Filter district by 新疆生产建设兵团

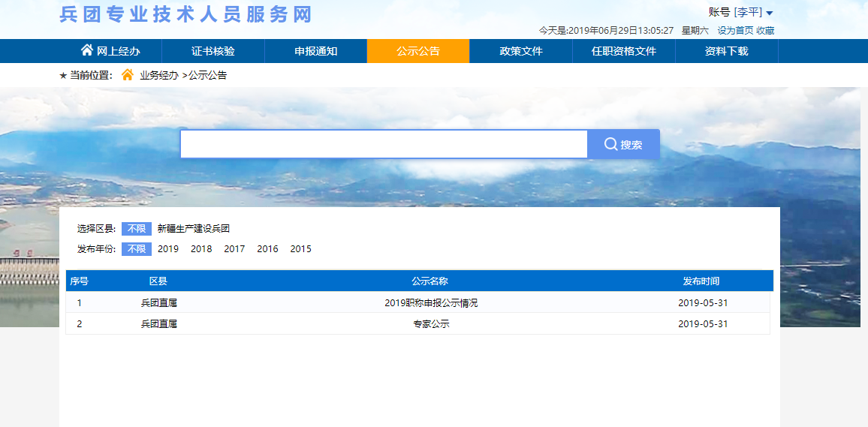193,229
